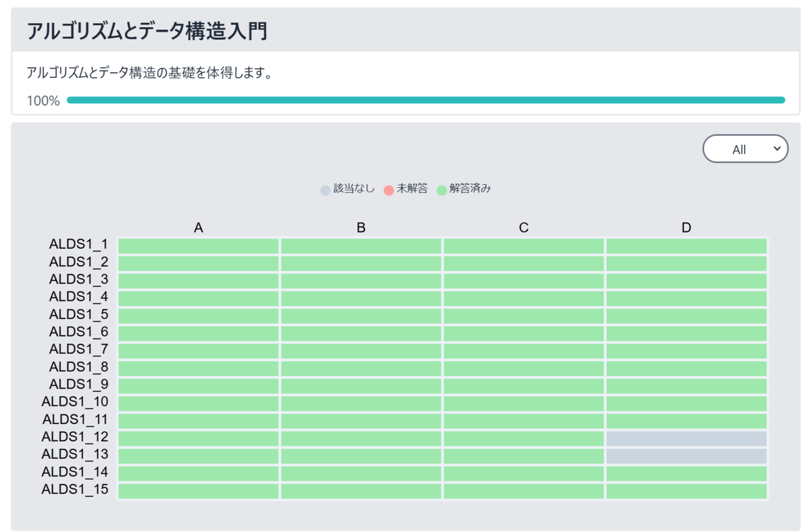
Task: Click the gray ALDS1_12 column D cell
Action: point(687,439)
